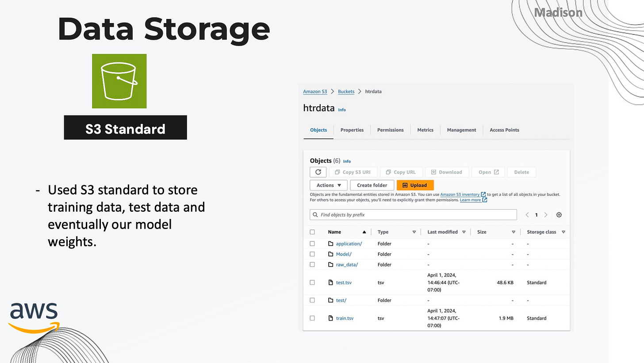Tick the select-all checkbox in table header

coord(312,232)
